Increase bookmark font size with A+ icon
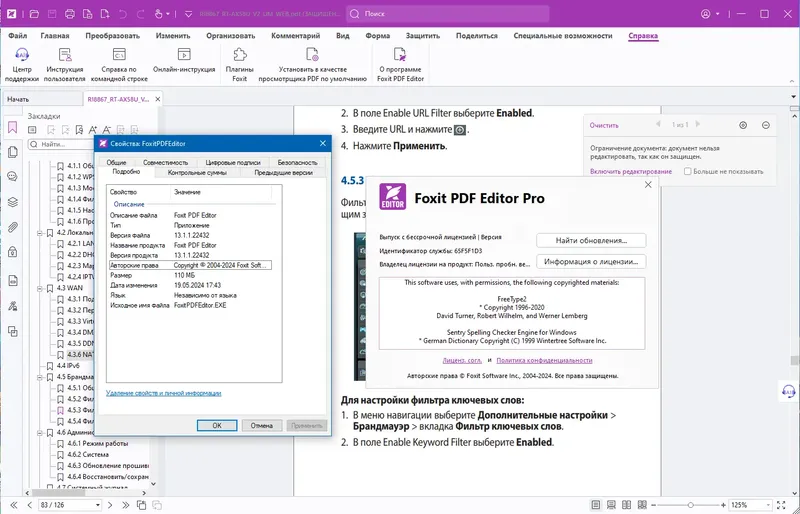 pyautogui.click(x=93, y=130)
